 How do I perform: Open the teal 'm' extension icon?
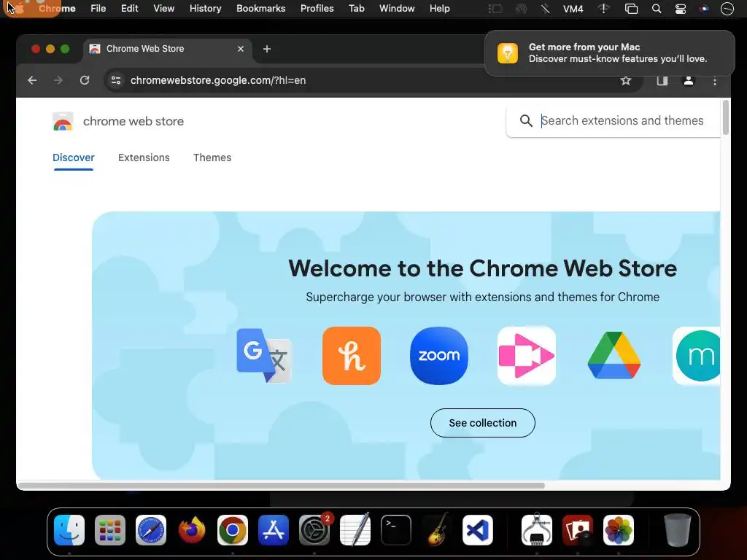697,356
